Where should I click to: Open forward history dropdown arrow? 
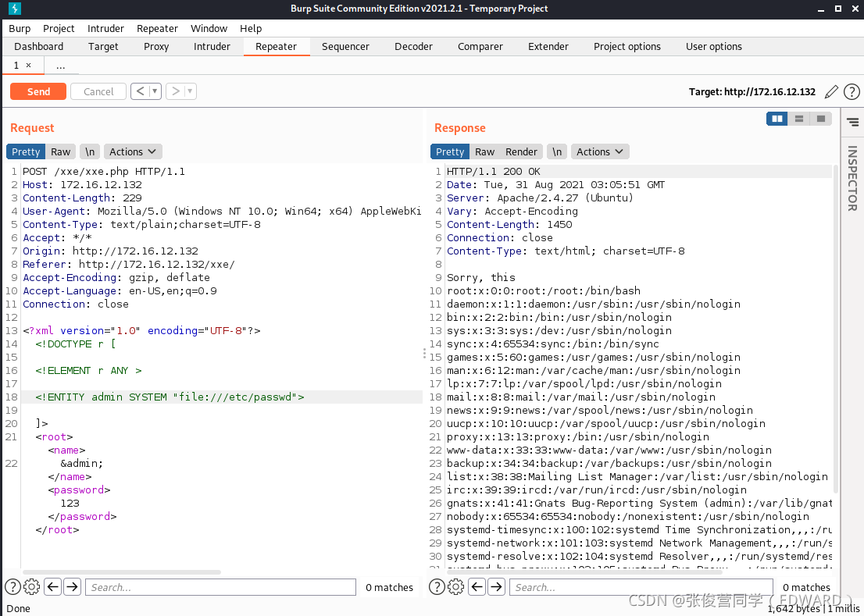(x=190, y=91)
